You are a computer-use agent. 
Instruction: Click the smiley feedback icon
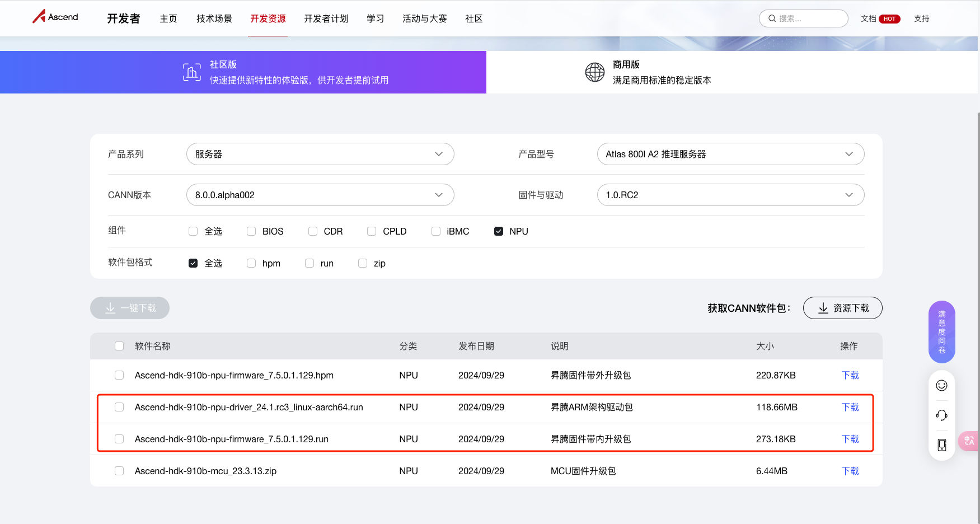click(941, 385)
